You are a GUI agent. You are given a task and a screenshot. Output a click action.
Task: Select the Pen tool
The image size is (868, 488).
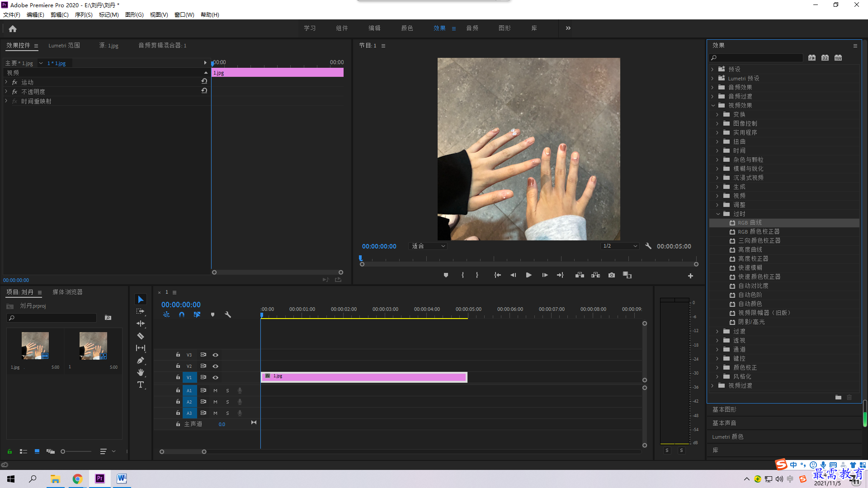coord(141,360)
